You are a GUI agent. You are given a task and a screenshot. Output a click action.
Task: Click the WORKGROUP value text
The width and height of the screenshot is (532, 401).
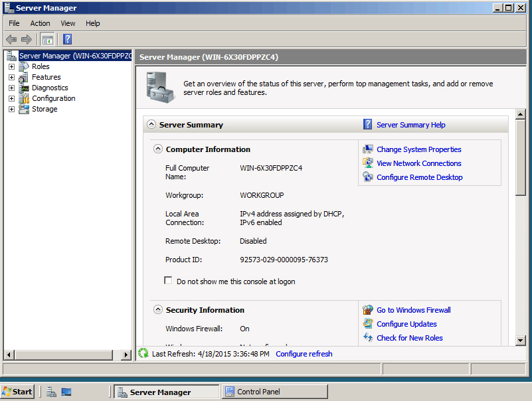pyautogui.click(x=262, y=195)
